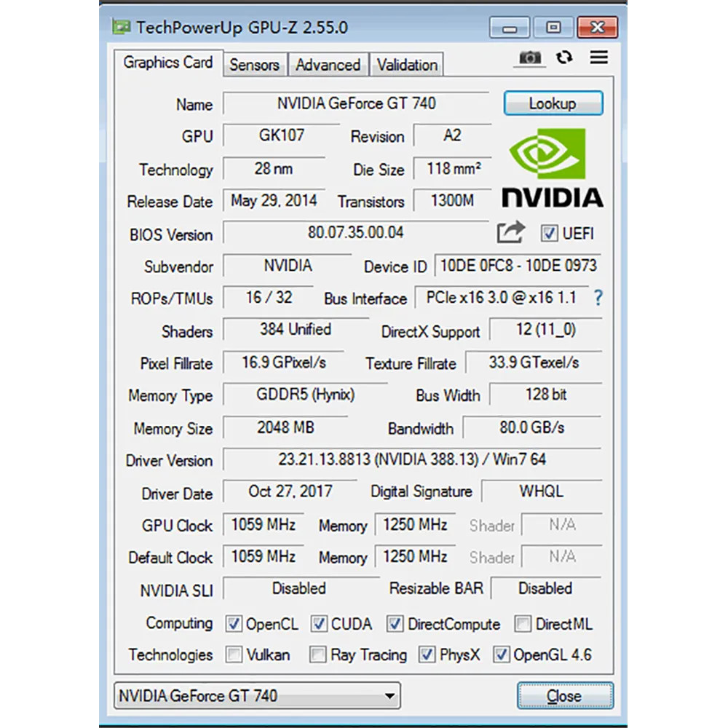This screenshot has width=728, height=728.
Task: Toggle the OpenCL checkbox
Action: (x=234, y=624)
